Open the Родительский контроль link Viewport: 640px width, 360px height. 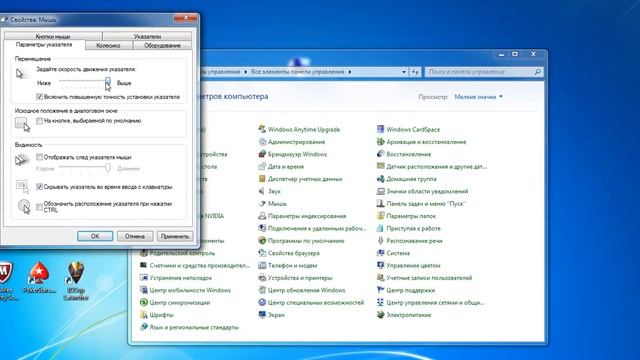coord(182,253)
